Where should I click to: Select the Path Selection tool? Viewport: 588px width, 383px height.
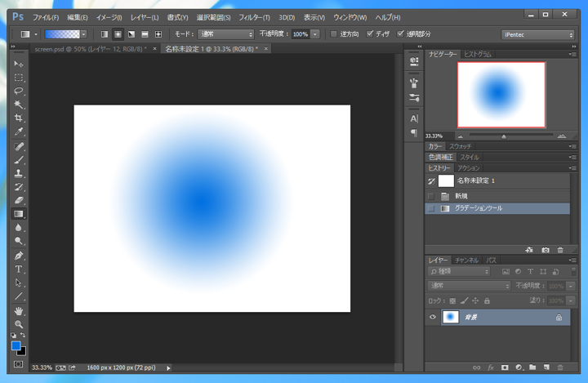(18, 283)
